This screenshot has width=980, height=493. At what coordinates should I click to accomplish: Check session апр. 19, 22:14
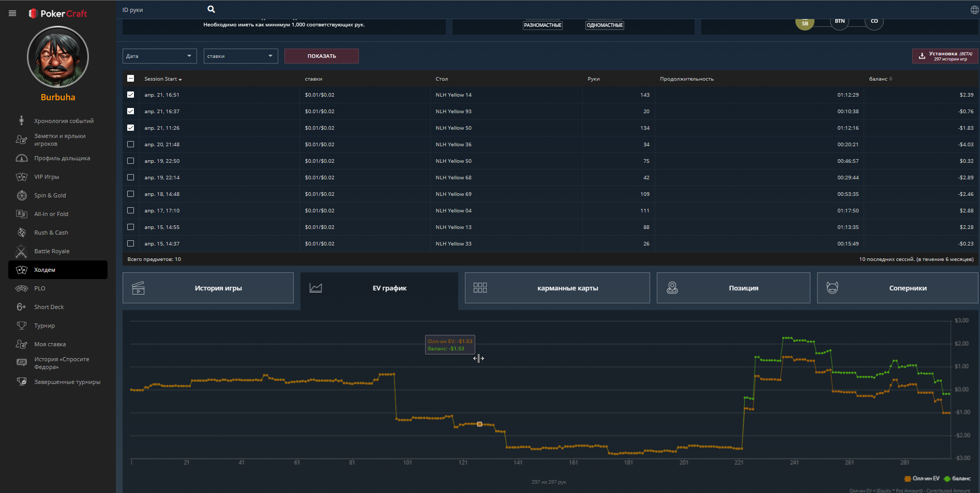130,177
